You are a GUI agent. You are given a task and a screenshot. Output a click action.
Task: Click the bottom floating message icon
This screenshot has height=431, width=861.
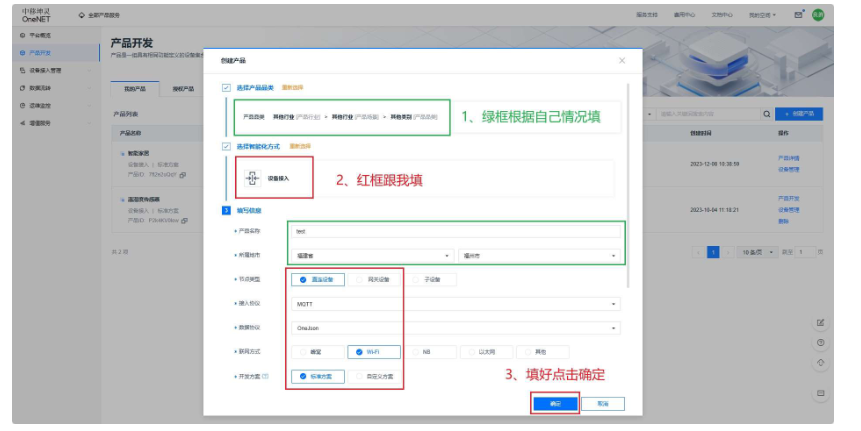click(820, 393)
